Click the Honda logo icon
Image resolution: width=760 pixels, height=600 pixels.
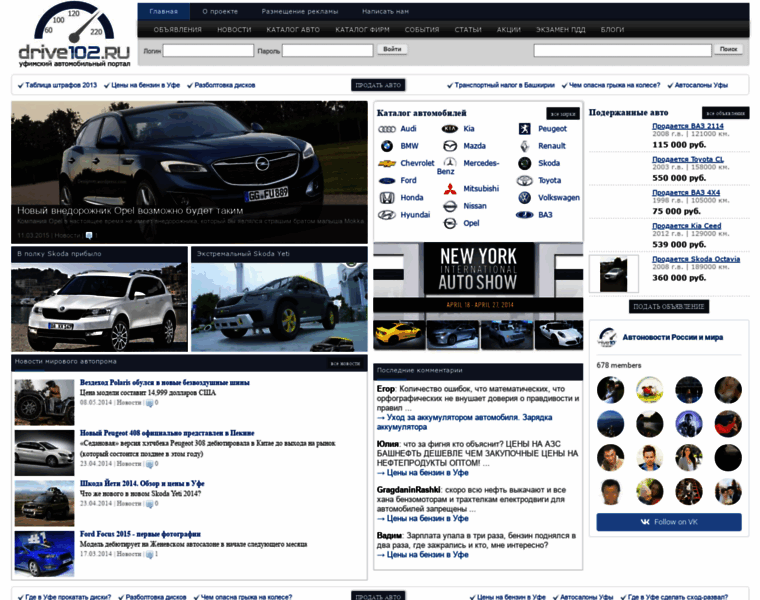point(387,198)
